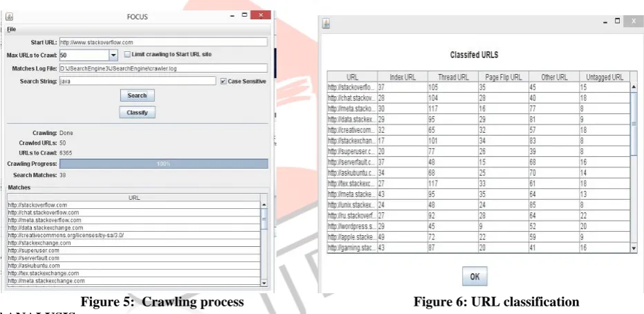Screen dimensions: 644x314
Task: Select http://meta.stackexchange.com in Matches list
Action: 134,281
